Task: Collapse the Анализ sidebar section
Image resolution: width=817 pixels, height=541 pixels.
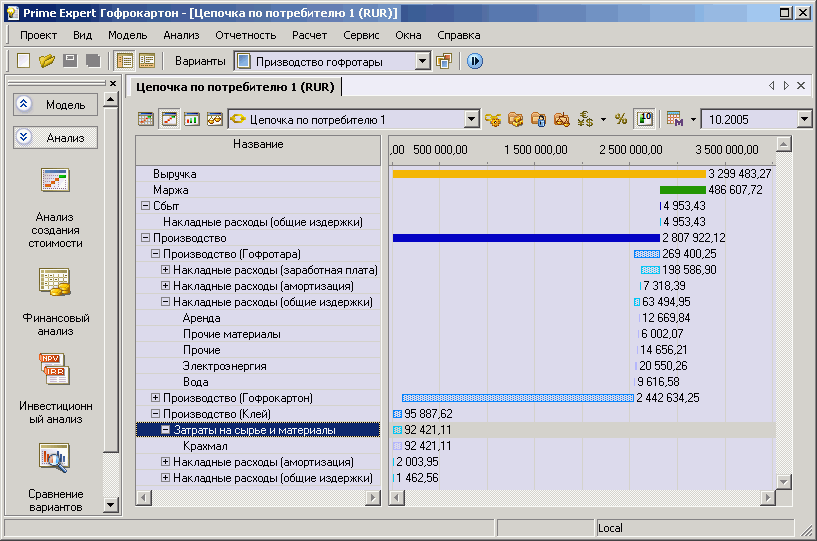Action: (55, 138)
